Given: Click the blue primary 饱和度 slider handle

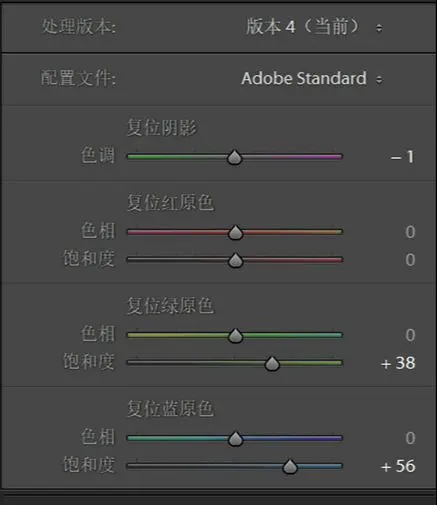Looking at the screenshot, I should [x=290, y=466].
